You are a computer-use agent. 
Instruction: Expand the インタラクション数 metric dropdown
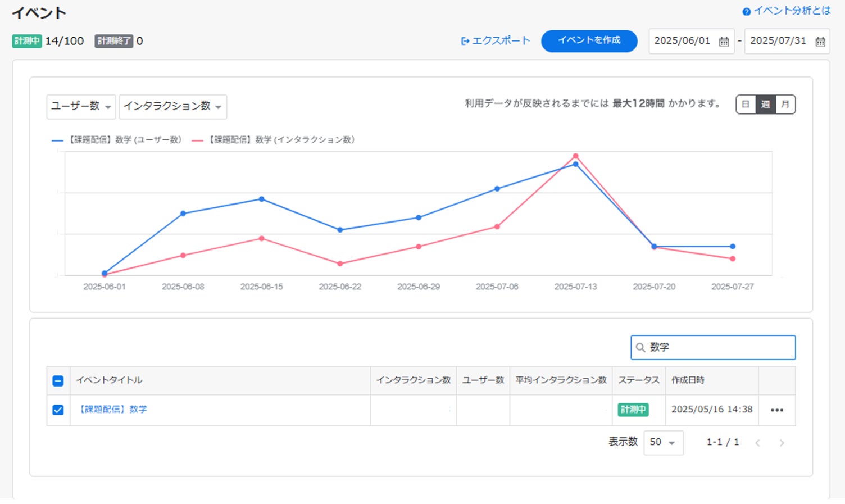coord(172,106)
